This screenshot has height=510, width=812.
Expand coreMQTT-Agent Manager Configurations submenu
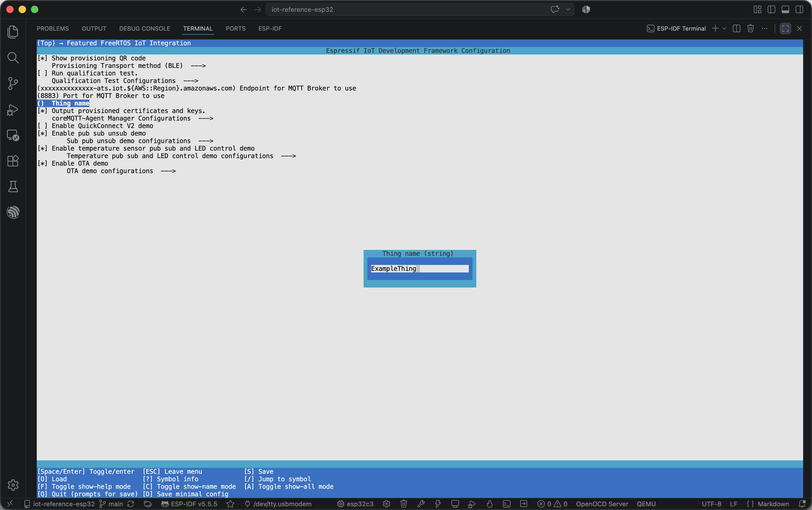pyautogui.click(x=133, y=118)
